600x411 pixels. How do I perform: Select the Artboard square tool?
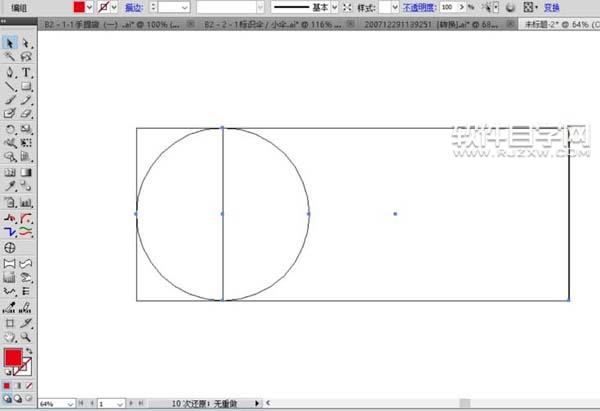click(10, 323)
